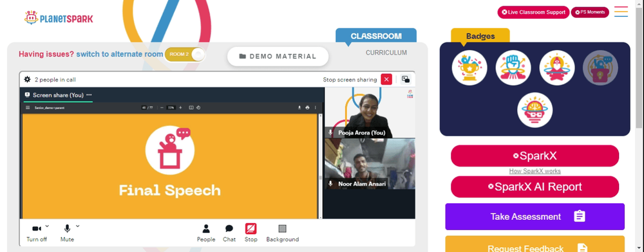Switch to the CURRICULUM tab
This screenshot has height=252, width=644.
pyautogui.click(x=386, y=53)
